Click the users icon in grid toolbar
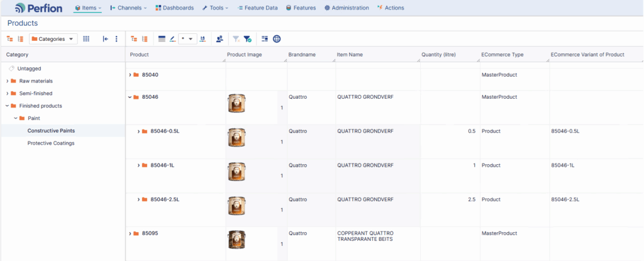Viewport: 644px width, 261px height. tap(219, 39)
